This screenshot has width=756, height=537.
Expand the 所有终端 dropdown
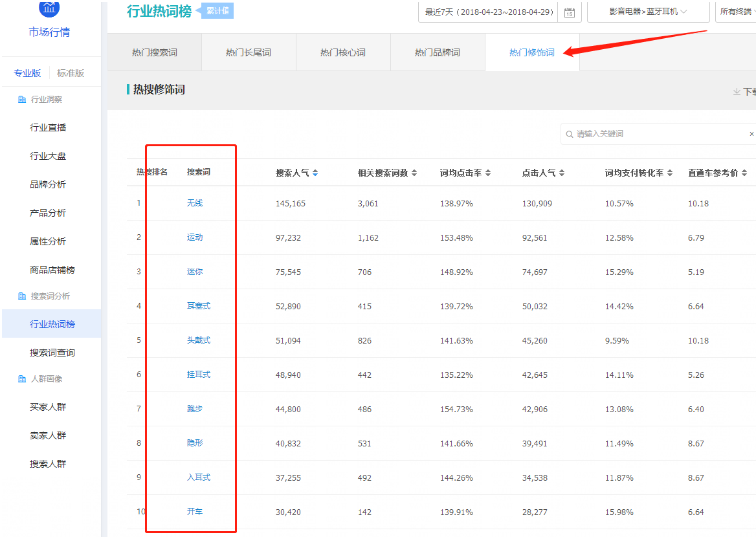(737, 12)
